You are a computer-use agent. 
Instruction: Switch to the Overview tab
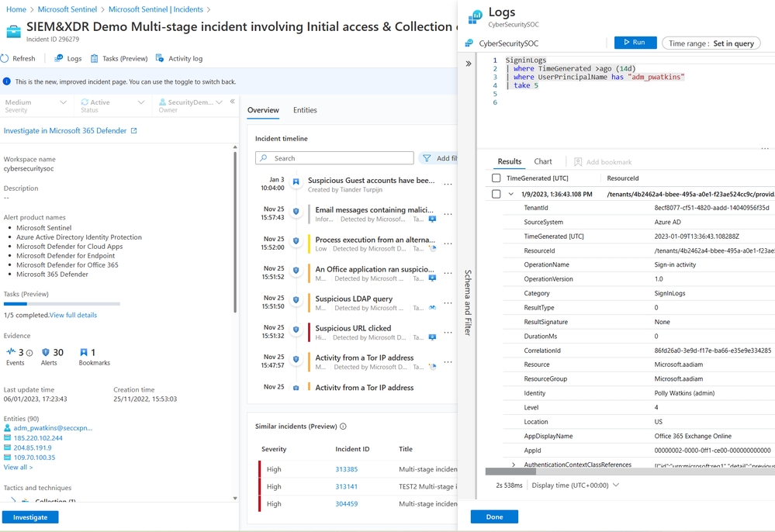coord(263,109)
